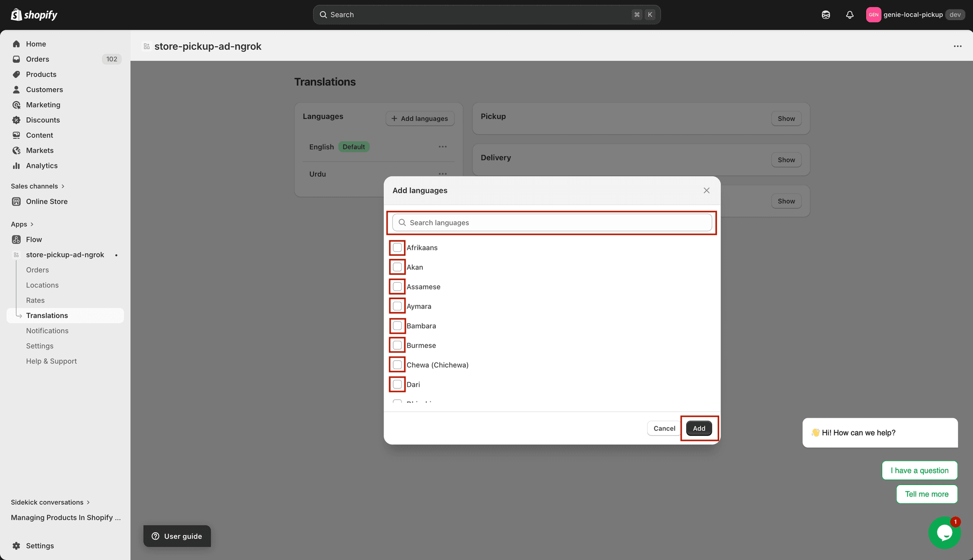Open the notifications bell in the top bar
The image size is (973, 560).
[850, 15]
